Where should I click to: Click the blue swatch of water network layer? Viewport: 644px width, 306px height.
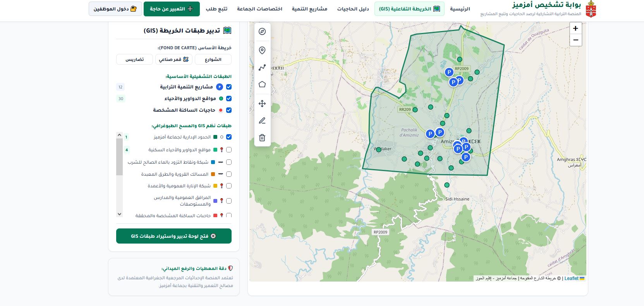pos(213,162)
